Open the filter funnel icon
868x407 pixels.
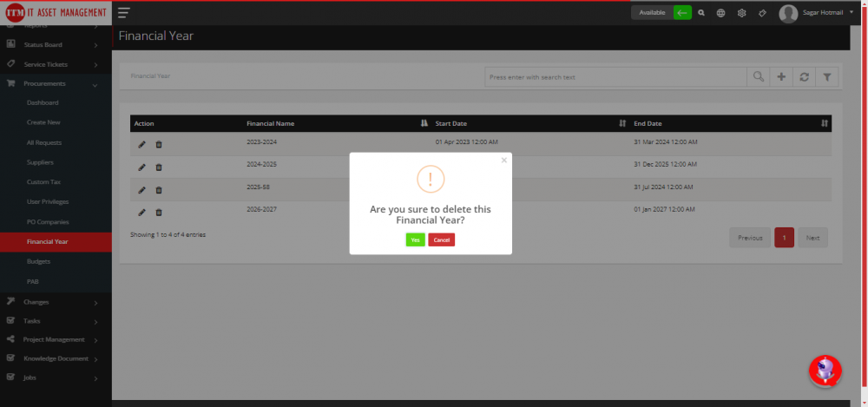tap(827, 77)
